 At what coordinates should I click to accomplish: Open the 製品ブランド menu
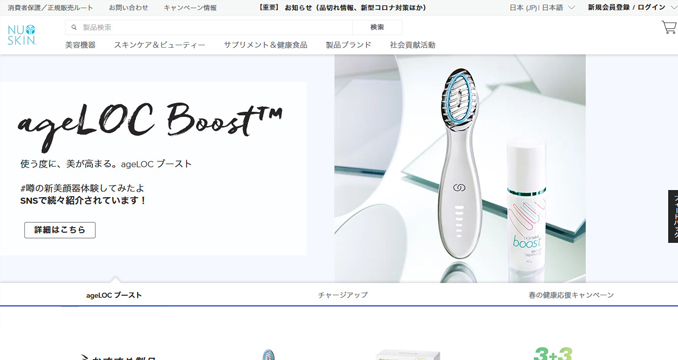[349, 45]
